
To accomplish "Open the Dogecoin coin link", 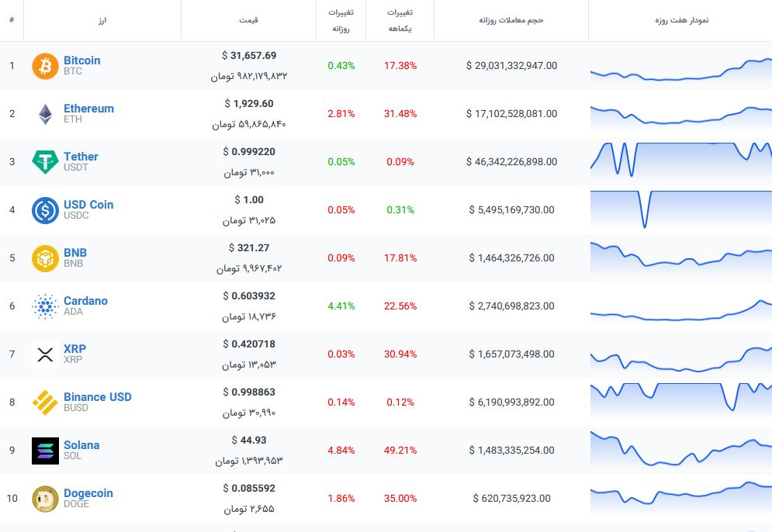I will [88, 493].
